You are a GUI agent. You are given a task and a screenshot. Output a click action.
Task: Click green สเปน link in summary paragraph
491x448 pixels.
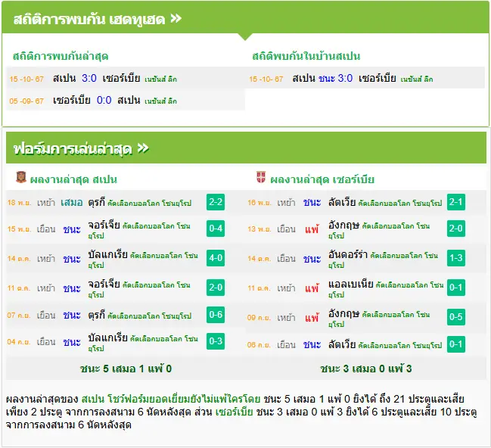[93, 399]
